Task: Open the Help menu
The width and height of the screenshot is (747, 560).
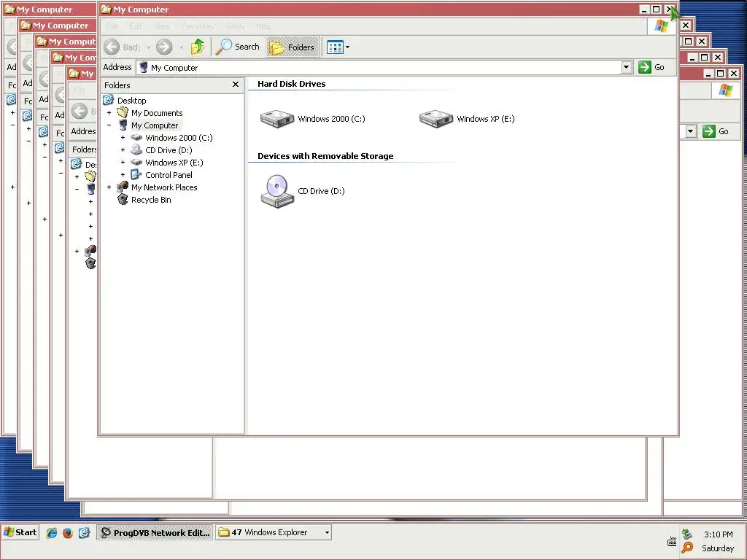Action: [263, 26]
